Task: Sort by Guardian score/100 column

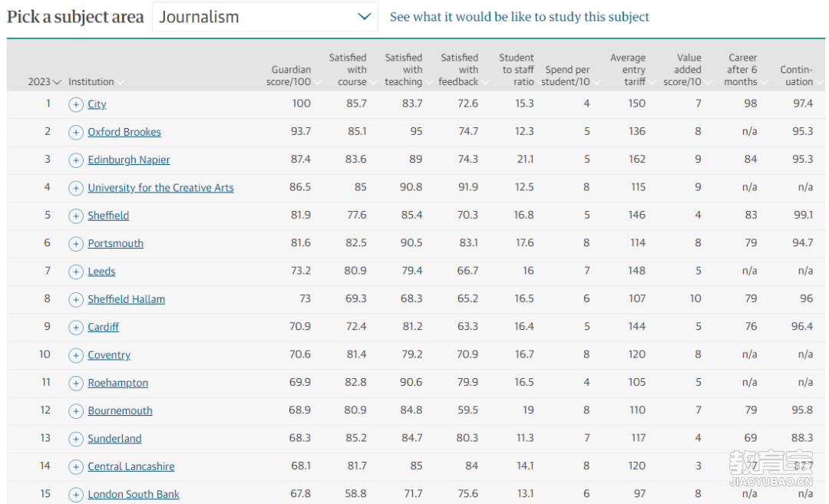Action: 293,75
